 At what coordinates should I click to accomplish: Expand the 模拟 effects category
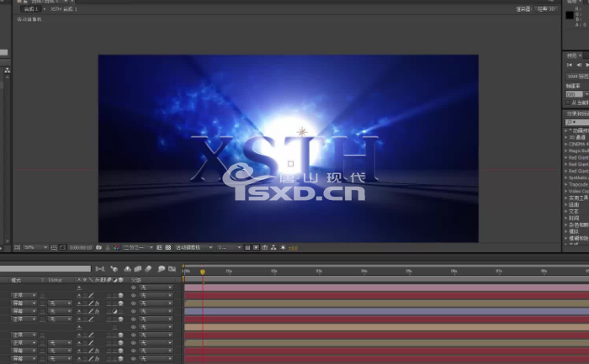[x=566, y=231]
